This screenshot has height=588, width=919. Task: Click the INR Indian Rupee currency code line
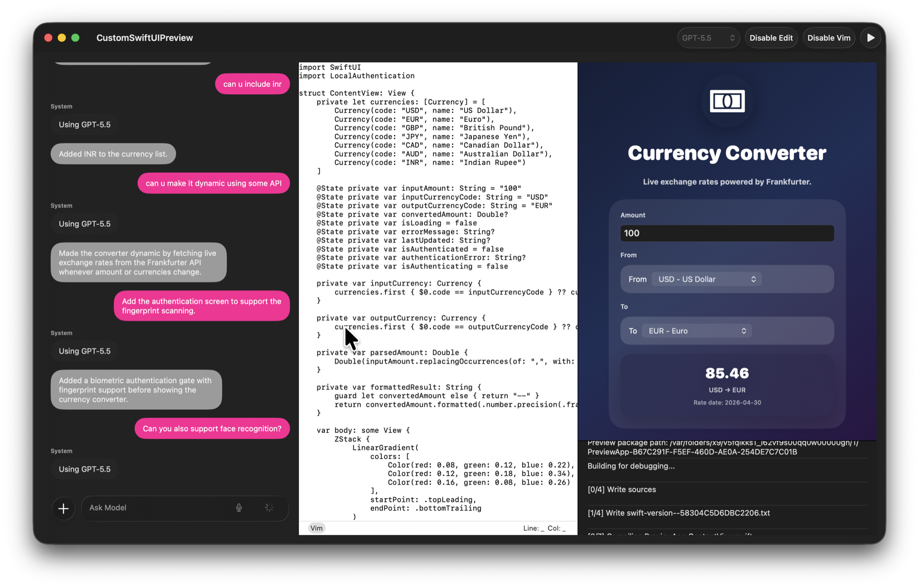(430, 163)
